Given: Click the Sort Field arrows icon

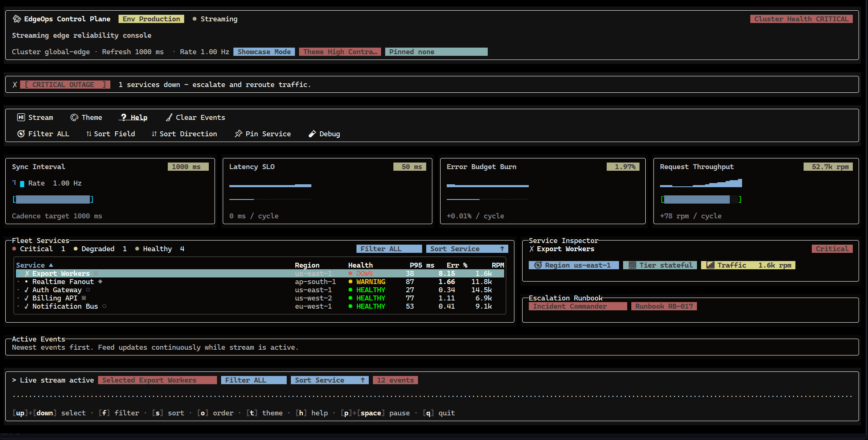Looking at the screenshot, I should pos(89,134).
